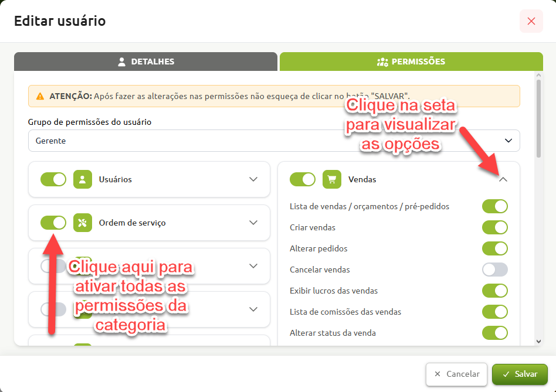This screenshot has height=392, width=556.
Task: Open the Grupo de permissões dropdown
Action: pyautogui.click(x=274, y=141)
